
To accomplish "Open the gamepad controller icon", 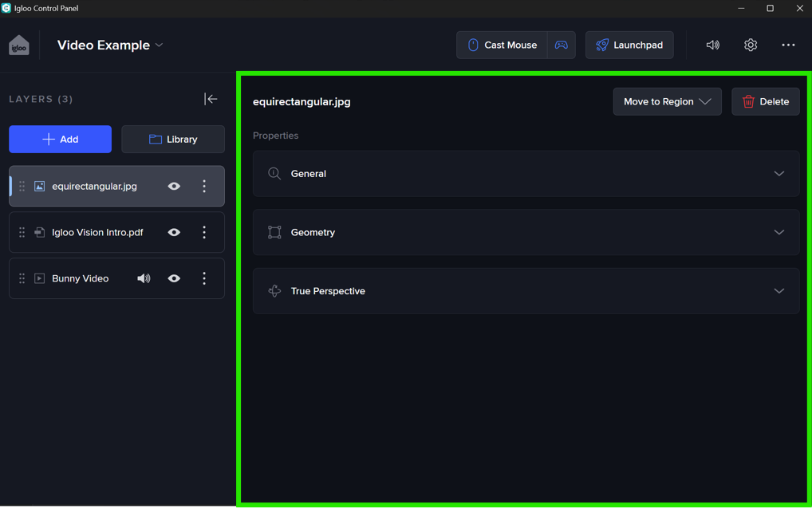I will (x=562, y=45).
